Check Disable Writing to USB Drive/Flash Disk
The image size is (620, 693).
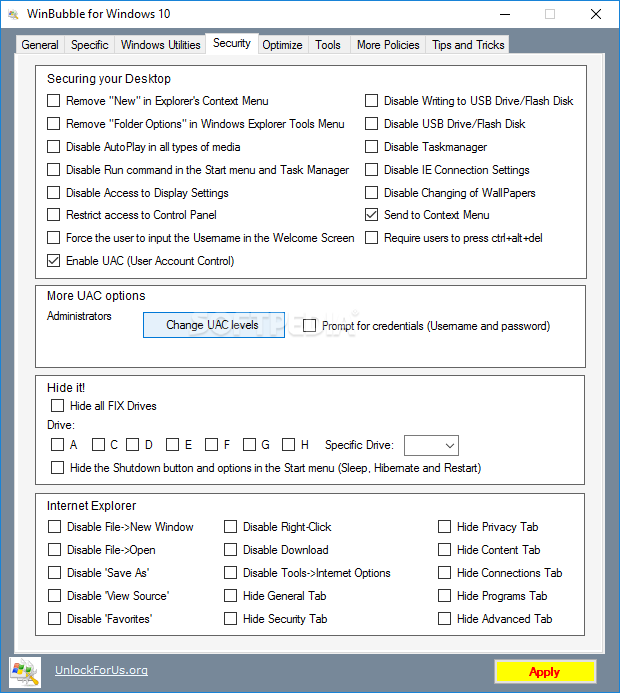[371, 101]
